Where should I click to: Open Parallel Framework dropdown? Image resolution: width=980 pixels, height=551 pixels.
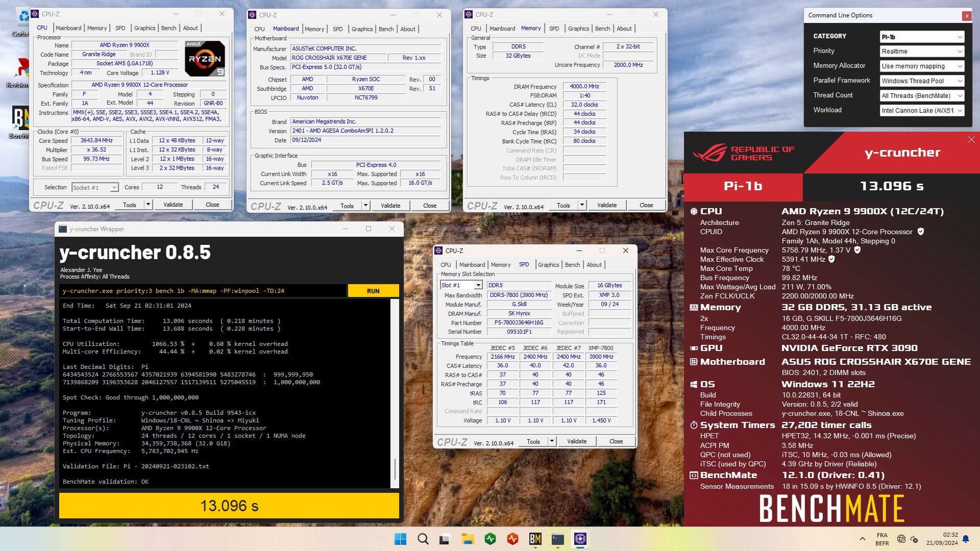coord(922,81)
